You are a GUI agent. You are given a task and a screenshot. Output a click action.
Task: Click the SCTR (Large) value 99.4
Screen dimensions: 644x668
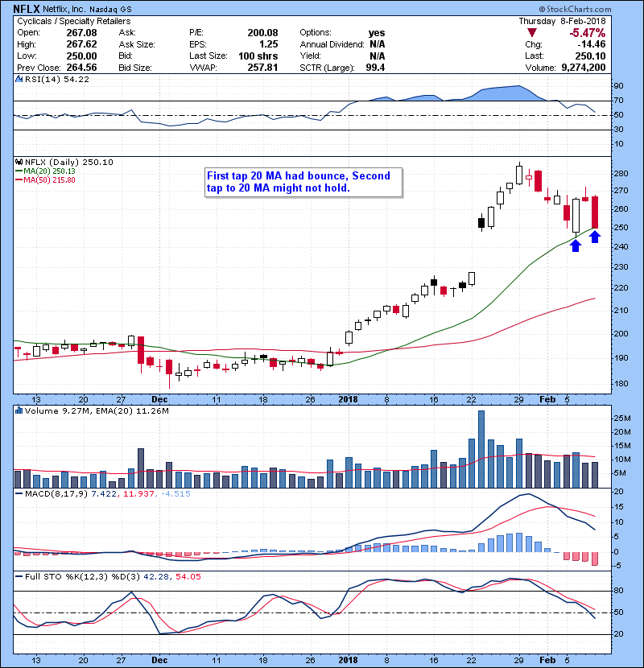click(x=375, y=68)
